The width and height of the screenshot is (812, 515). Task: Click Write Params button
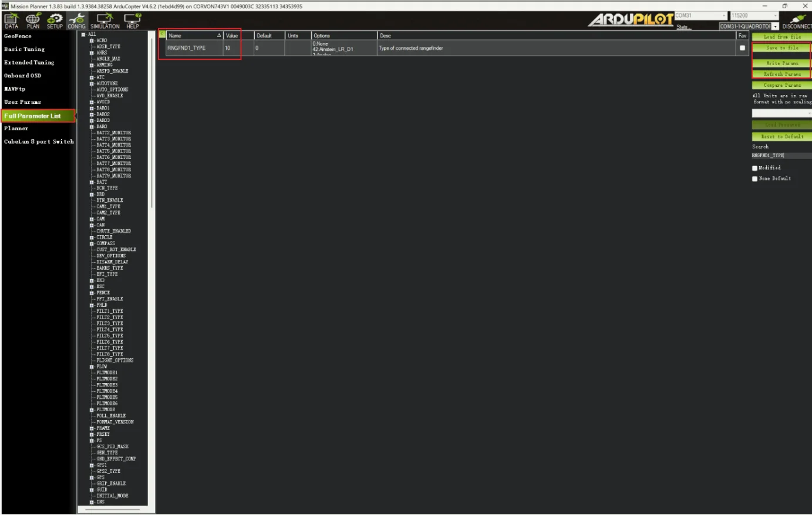(782, 63)
